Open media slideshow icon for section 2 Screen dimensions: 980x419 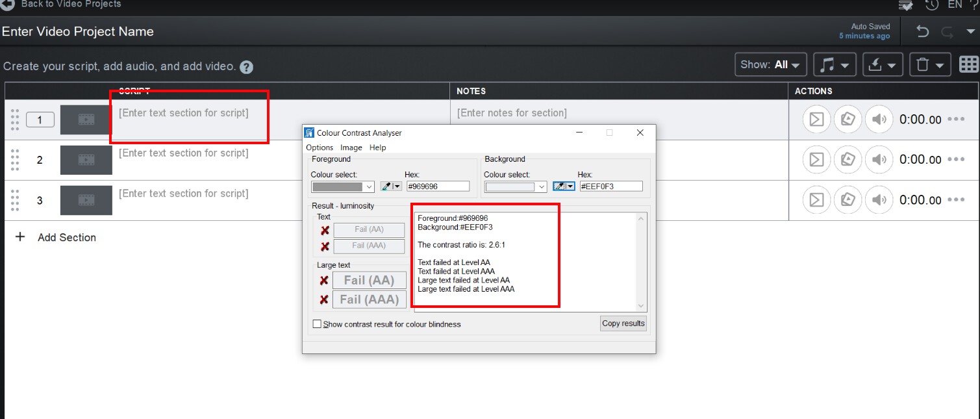tap(848, 159)
